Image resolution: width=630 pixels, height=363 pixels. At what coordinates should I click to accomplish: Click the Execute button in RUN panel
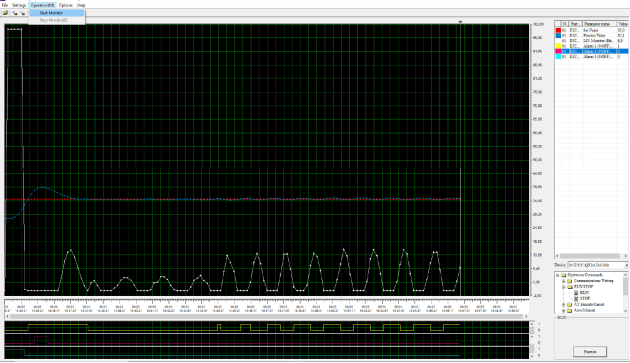[x=589, y=352]
